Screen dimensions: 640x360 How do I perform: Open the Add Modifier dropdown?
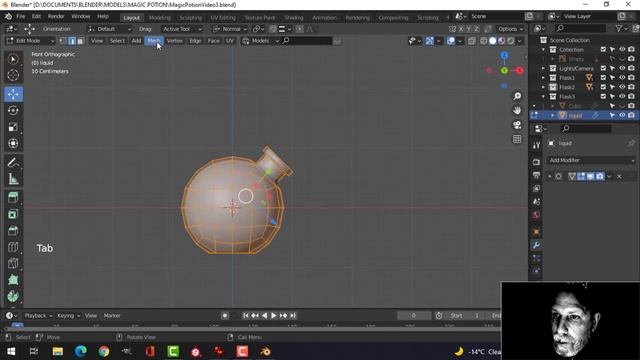[x=591, y=160]
